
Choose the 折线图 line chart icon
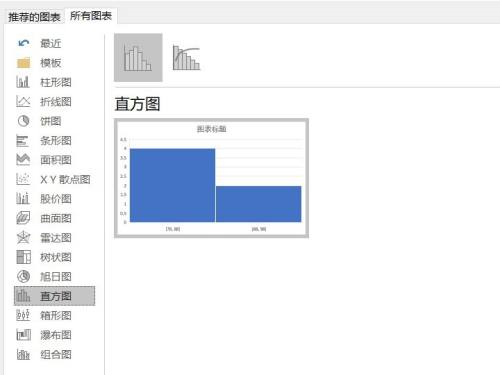tap(23, 101)
